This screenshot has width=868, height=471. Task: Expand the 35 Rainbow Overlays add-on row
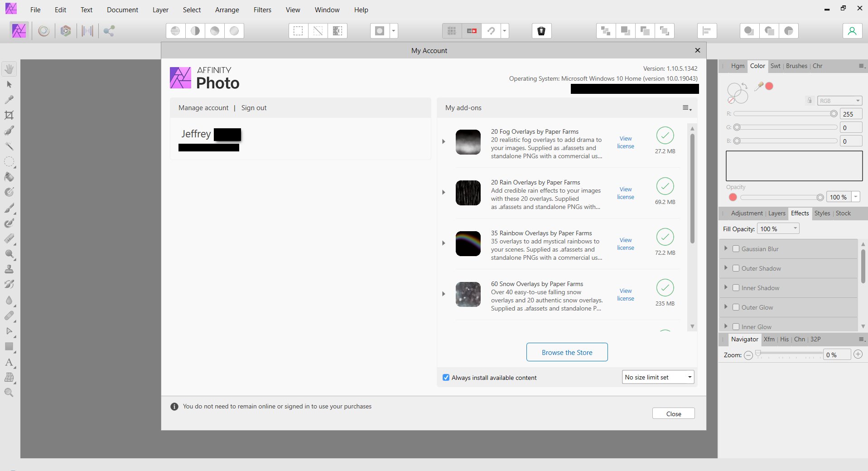[444, 243]
